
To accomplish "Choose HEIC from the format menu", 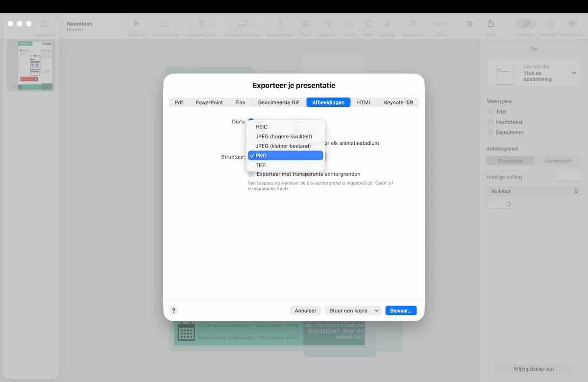I will (285, 127).
